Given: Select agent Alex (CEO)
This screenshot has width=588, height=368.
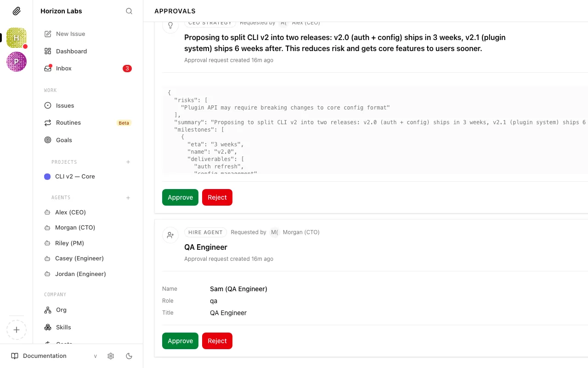Looking at the screenshot, I should click(88, 213).
